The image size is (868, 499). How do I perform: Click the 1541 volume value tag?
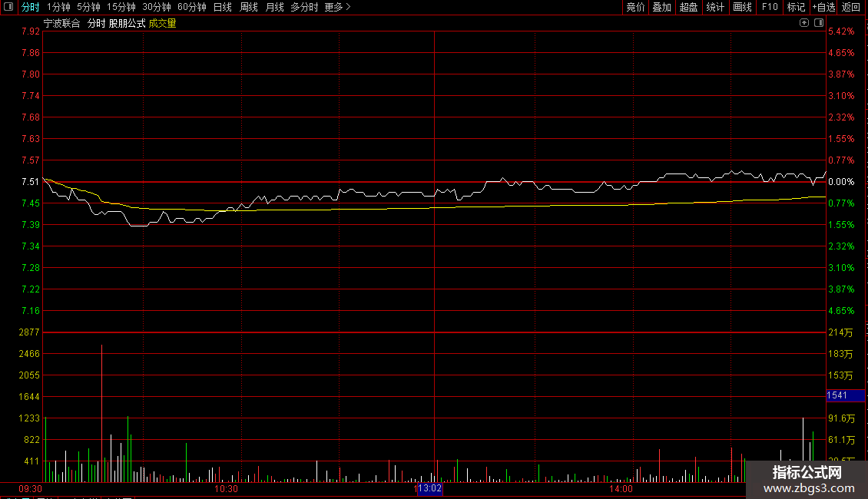tap(845, 395)
